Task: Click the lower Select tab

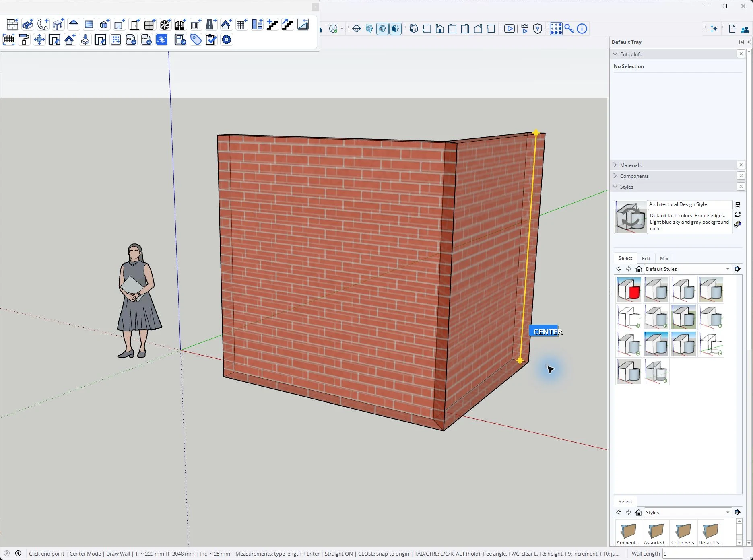Action: [x=625, y=502]
